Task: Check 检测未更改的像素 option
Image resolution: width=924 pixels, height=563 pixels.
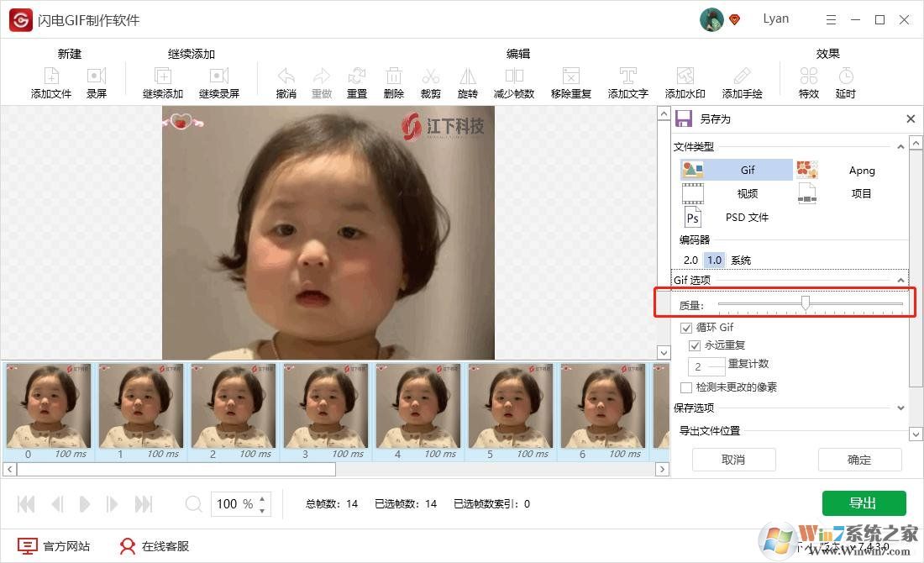Action: (686, 386)
